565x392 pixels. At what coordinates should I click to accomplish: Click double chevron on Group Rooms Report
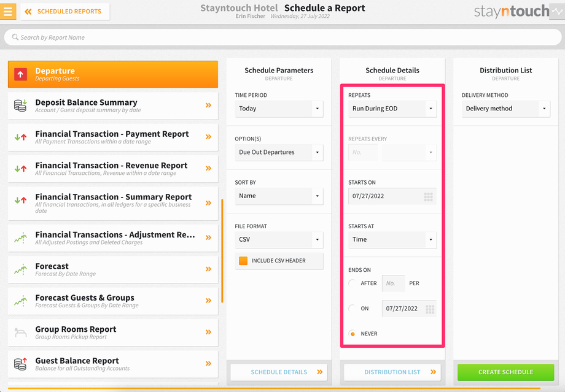tap(208, 332)
